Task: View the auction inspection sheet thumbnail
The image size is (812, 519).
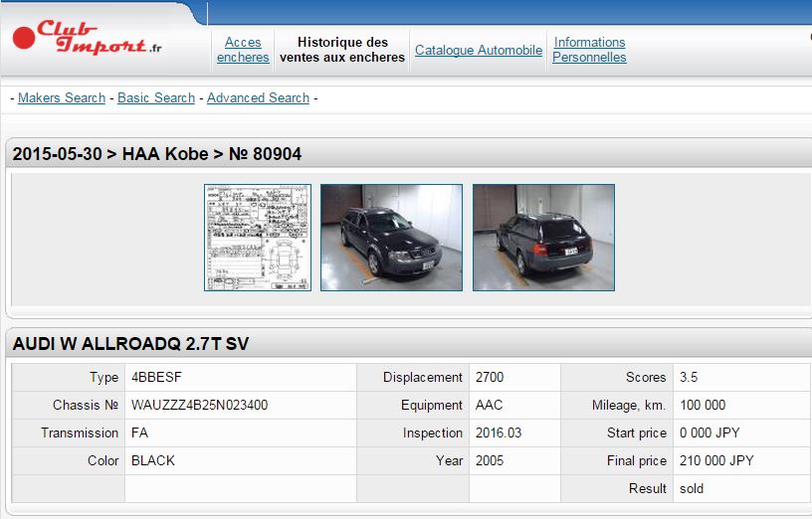Action: tap(258, 238)
